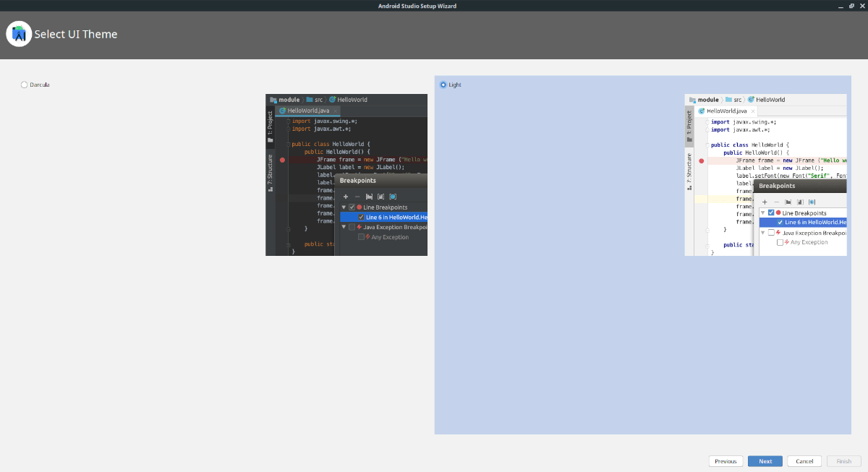Viewport: 868px width, 472px height.
Task: Select the Darcula radio button
Action: coord(22,85)
